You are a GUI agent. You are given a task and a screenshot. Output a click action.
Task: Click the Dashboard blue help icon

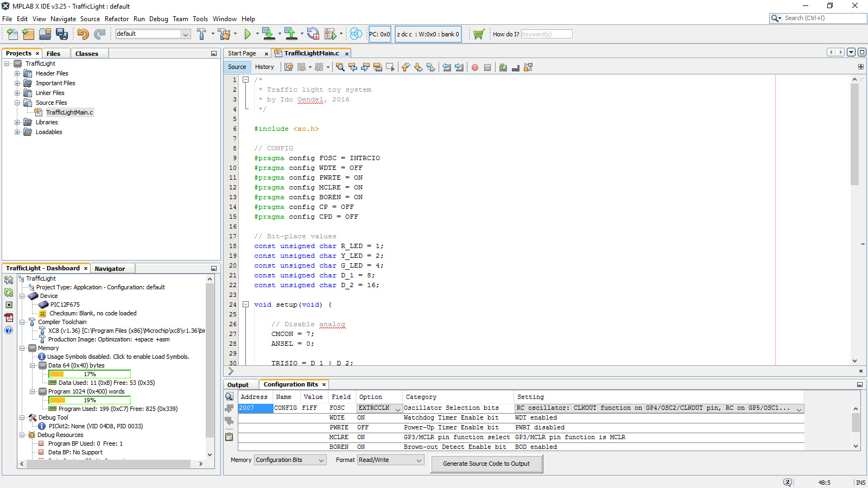click(x=9, y=330)
